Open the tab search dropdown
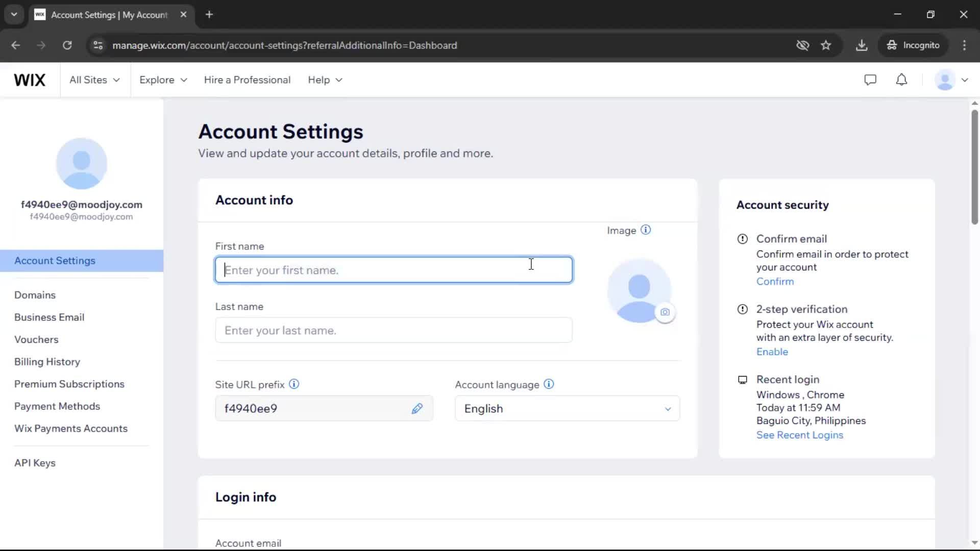 tap(14, 15)
